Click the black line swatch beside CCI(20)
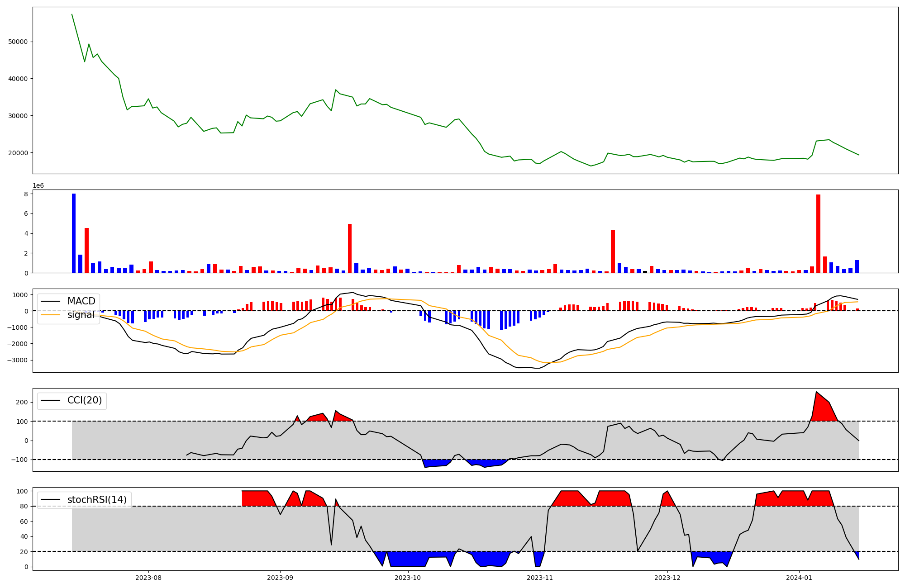This screenshot has height=588, width=905. coord(51,400)
